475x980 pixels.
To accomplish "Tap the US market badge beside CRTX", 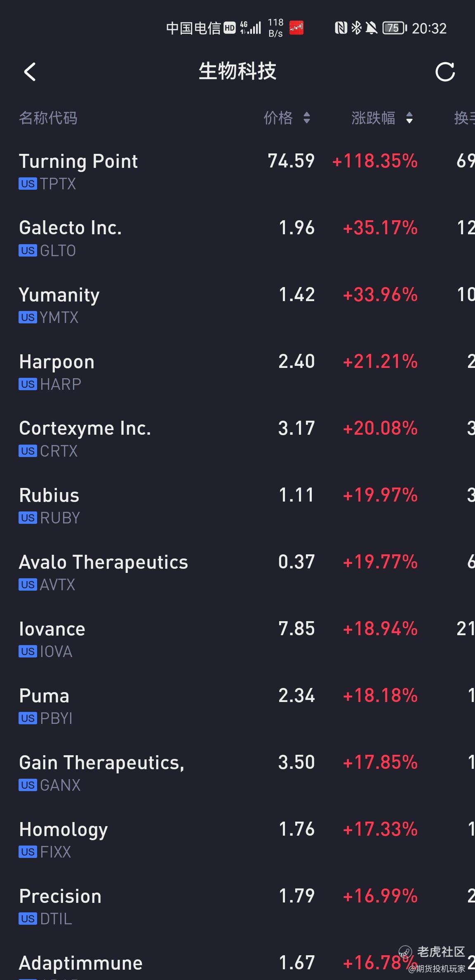I will [28, 451].
